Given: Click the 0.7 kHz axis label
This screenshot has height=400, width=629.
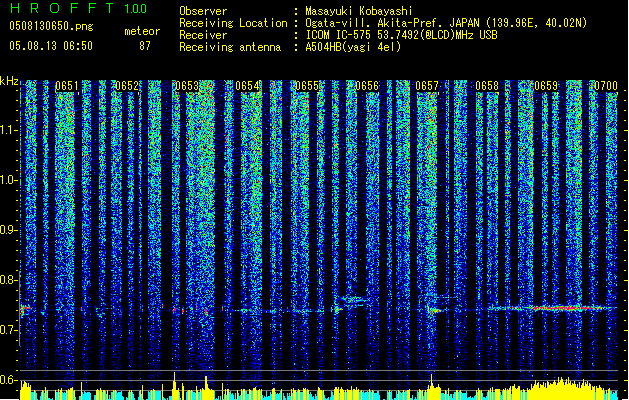Looking at the screenshot, I should 9,330.
